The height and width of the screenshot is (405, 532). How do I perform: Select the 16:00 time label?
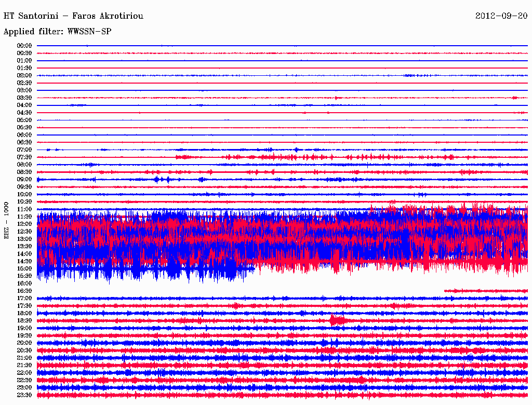pyautogui.click(x=24, y=283)
